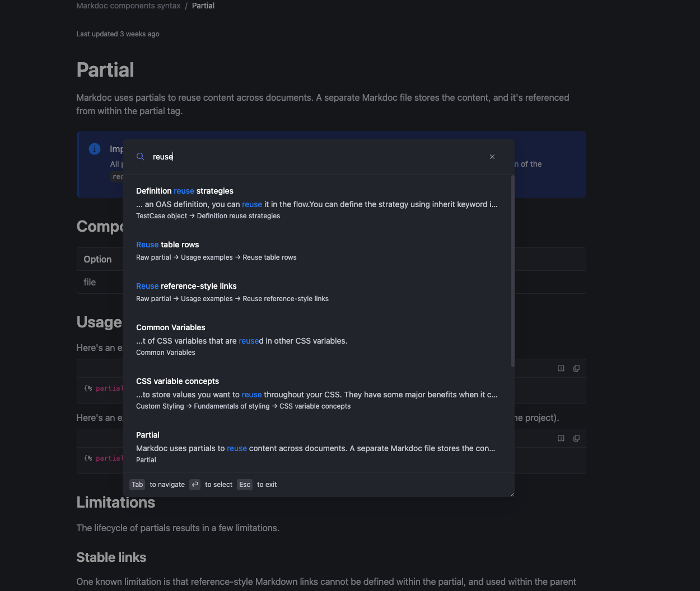Screen dimensions: 700x591
Task: Click the Enter key icon in search footer
Action: (x=195, y=485)
